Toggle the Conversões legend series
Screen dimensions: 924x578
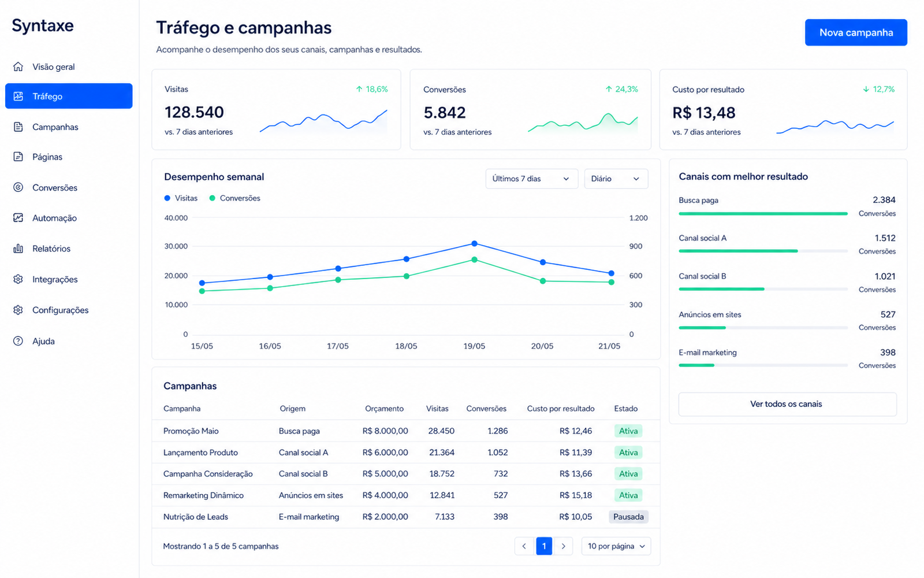234,198
